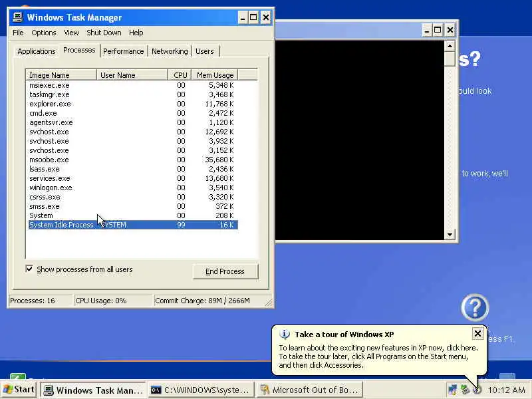Select the lsass.exe process row
Viewport: 532px width, 399px height.
coord(133,169)
